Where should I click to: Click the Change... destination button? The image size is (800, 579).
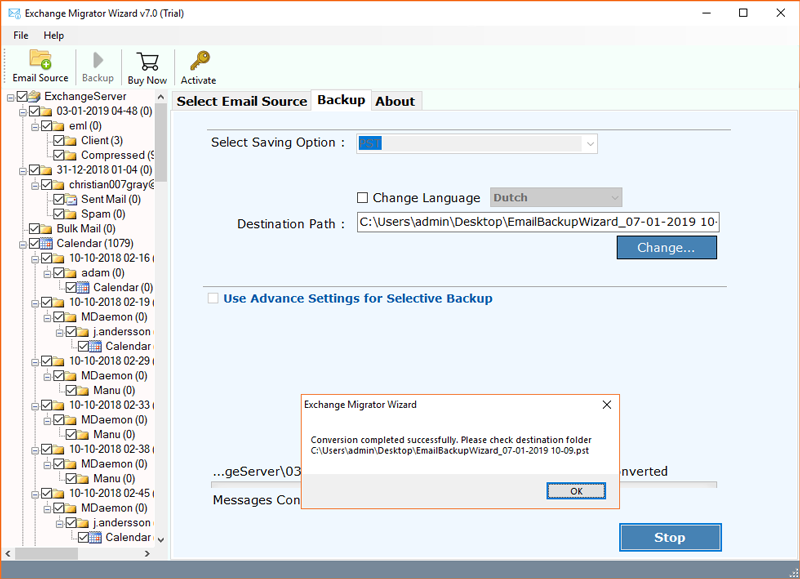(666, 247)
